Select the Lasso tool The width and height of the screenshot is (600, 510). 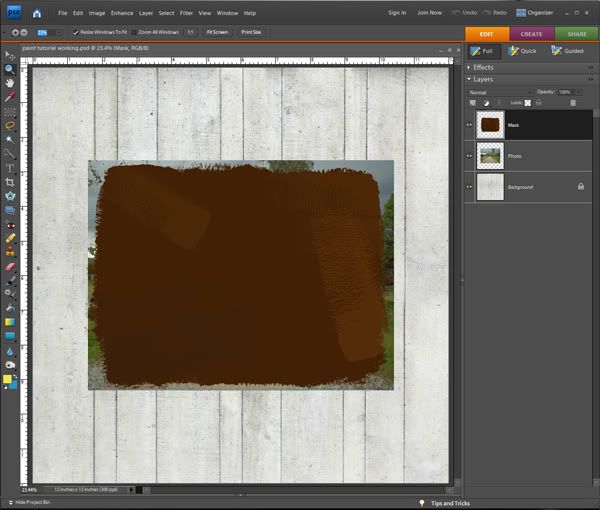(10, 126)
